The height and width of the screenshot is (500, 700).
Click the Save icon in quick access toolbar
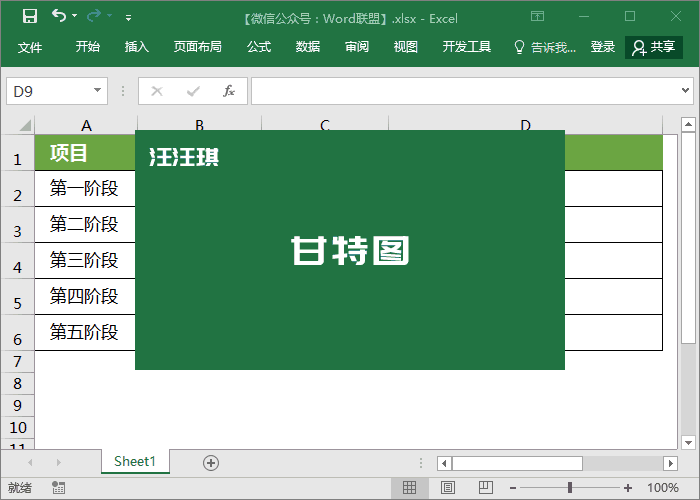(x=30, y=17)
